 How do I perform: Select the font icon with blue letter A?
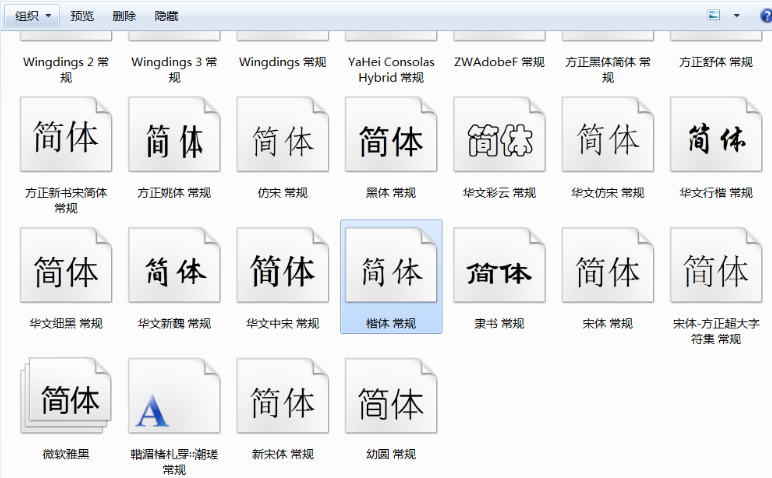click(174, 396)
